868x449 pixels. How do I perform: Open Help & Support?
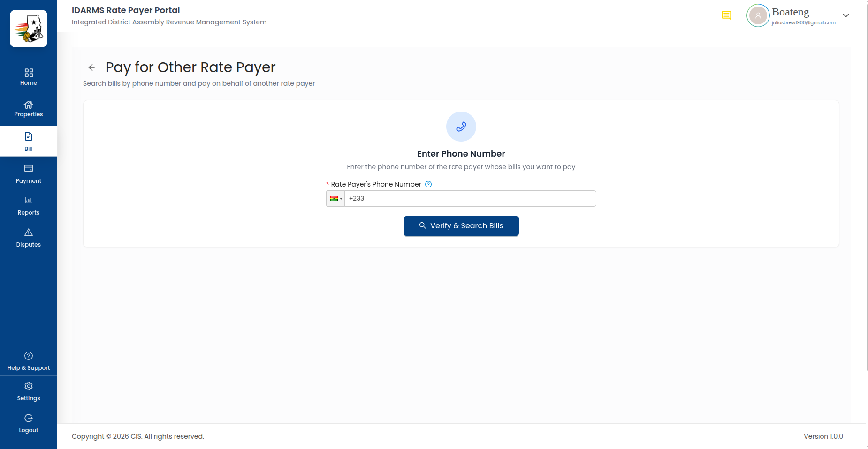tap(29, 361)
